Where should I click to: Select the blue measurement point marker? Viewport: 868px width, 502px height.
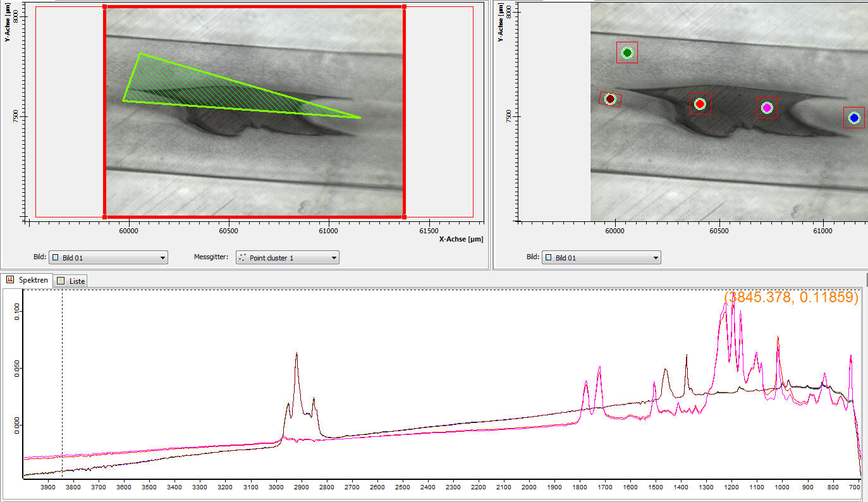854,118
